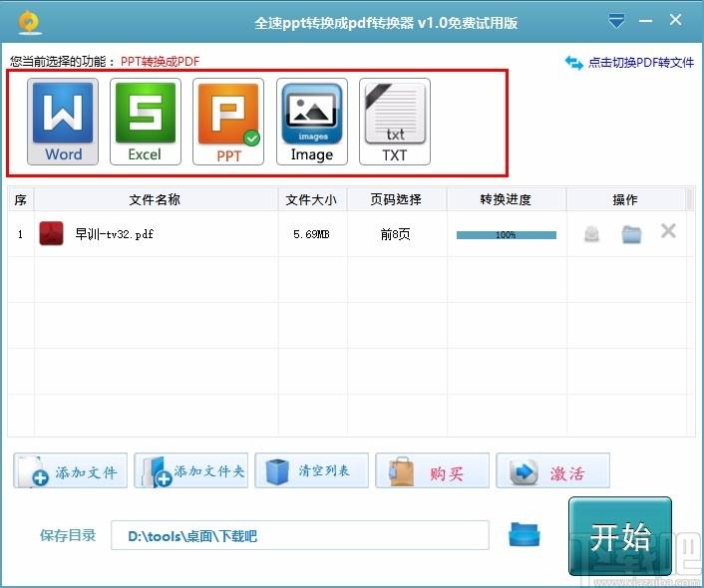Click the red PDF file icon in row 1
The height and width of the screenshot is (588, 704).
pyautogui.click(x=51, y=233)
